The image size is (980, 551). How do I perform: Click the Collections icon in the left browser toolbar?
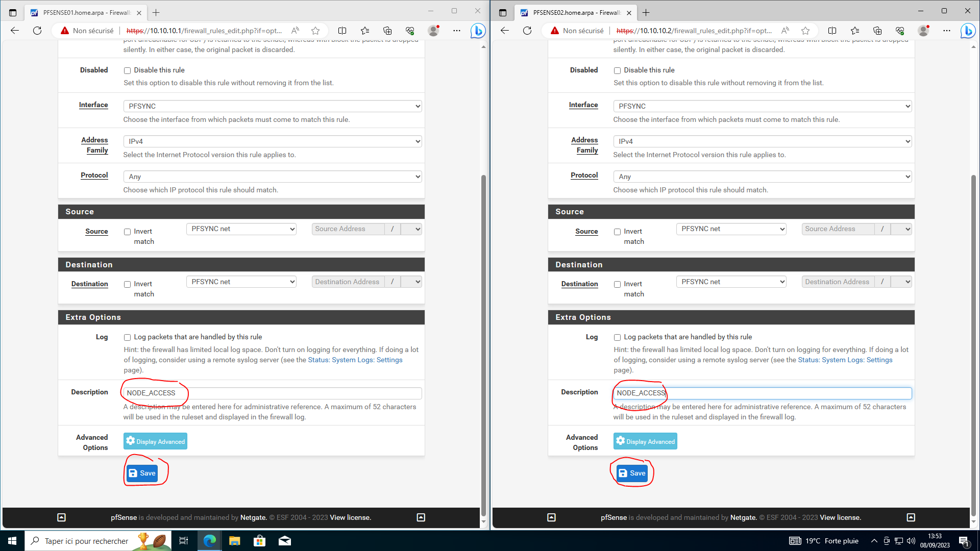coord(387,31)
